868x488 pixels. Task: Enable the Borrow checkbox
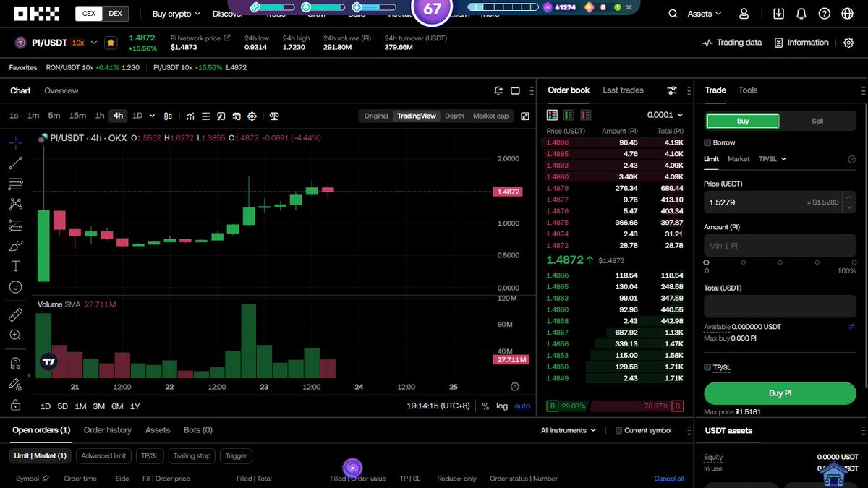coord(707,142)
